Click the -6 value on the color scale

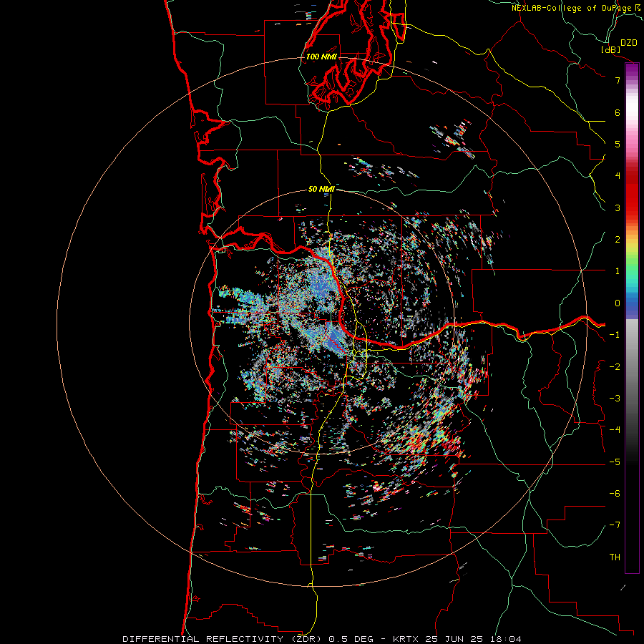tap(615, 494)
